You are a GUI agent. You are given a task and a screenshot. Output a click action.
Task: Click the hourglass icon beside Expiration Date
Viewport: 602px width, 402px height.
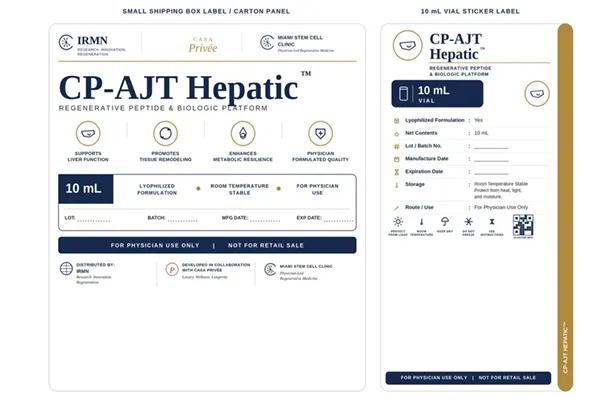click(397, 172)
